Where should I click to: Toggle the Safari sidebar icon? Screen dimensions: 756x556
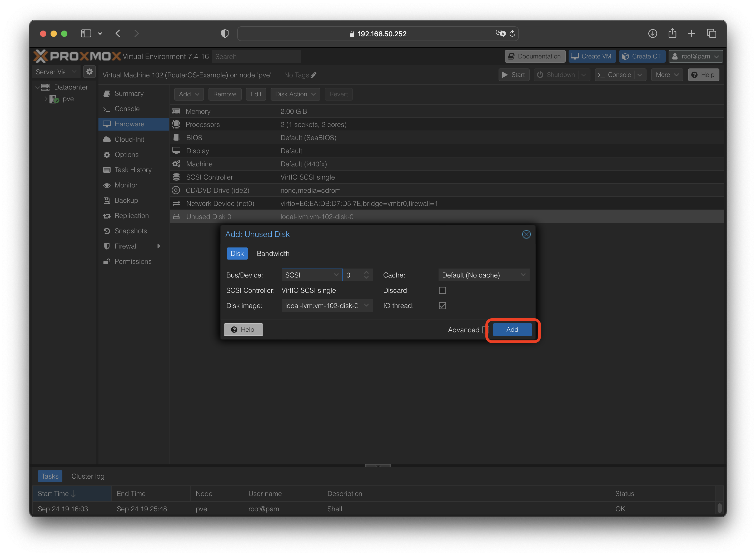86,34
